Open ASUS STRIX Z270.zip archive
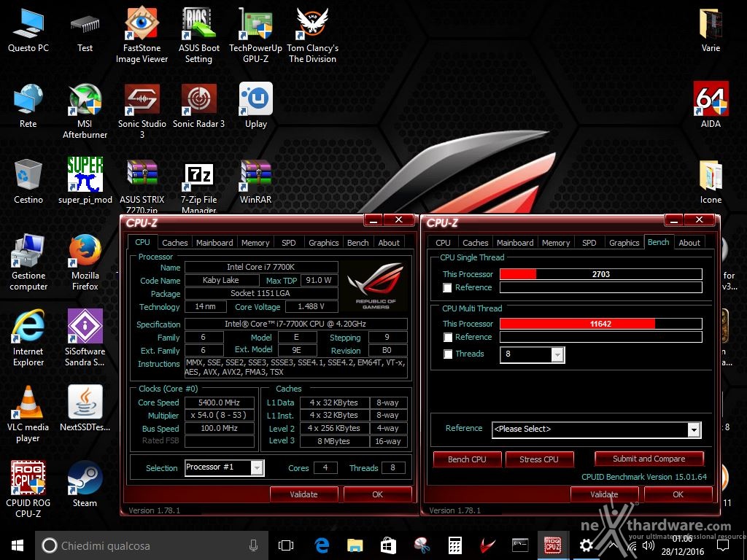Screen dimensions: 747x560 (x=142, y=186)
